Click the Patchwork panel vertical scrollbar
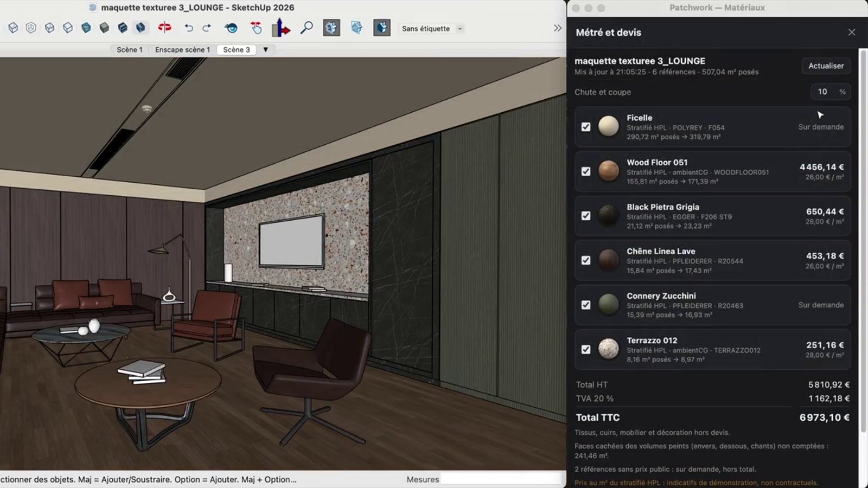 coord(863,241)
